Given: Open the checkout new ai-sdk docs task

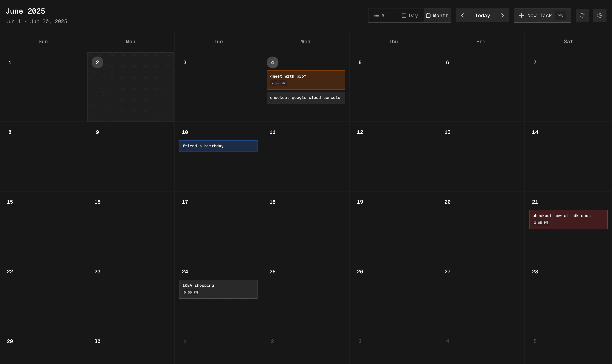Looking at the screenshot, I should 568,219.
